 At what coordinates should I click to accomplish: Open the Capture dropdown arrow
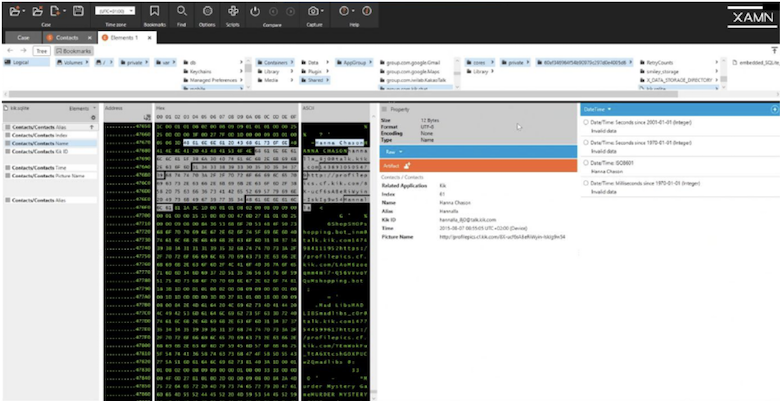322,11
